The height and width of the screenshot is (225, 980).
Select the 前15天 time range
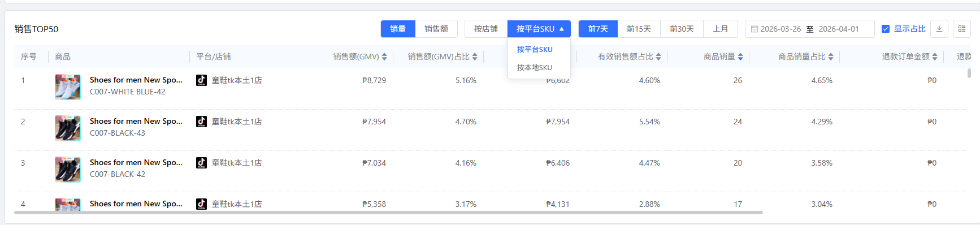click(639, 29)
